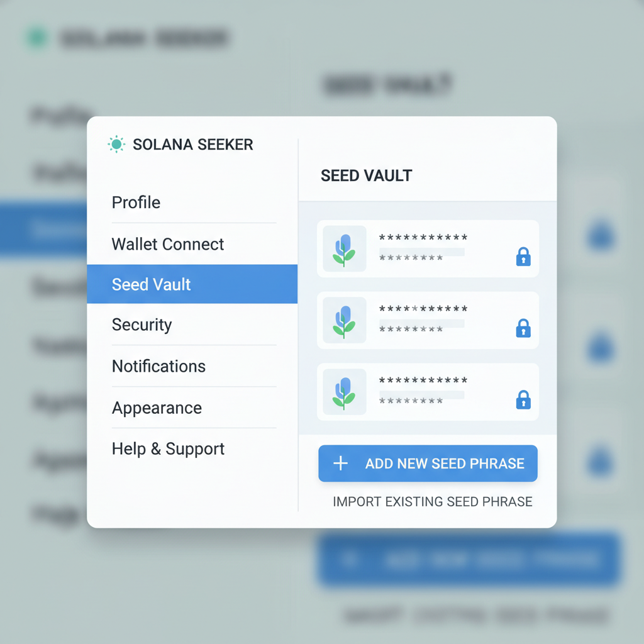The image size is (644, 644).
Task: Click the plant icon on the third seed entry
Action: 343,391
